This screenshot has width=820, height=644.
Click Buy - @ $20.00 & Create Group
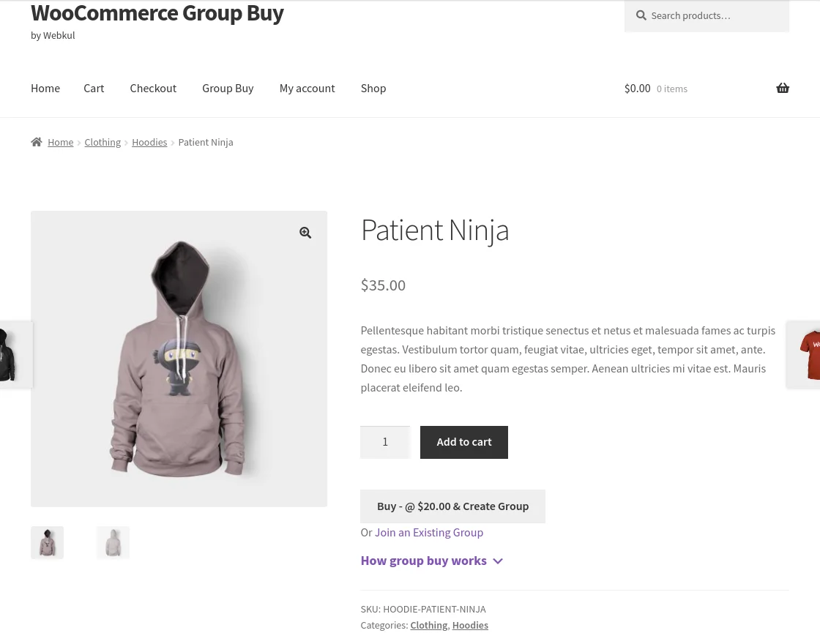click(x=452, y=506)
